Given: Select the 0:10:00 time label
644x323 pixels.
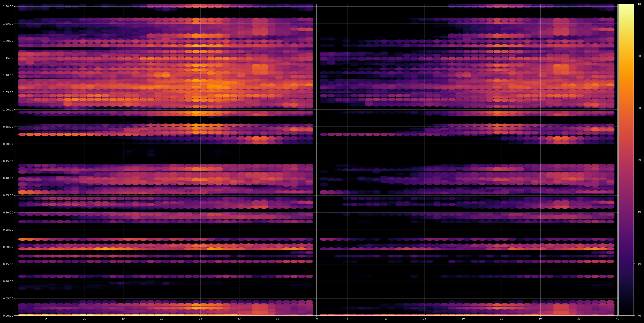Looking at the screenshot, I should (x=8, y=281).
